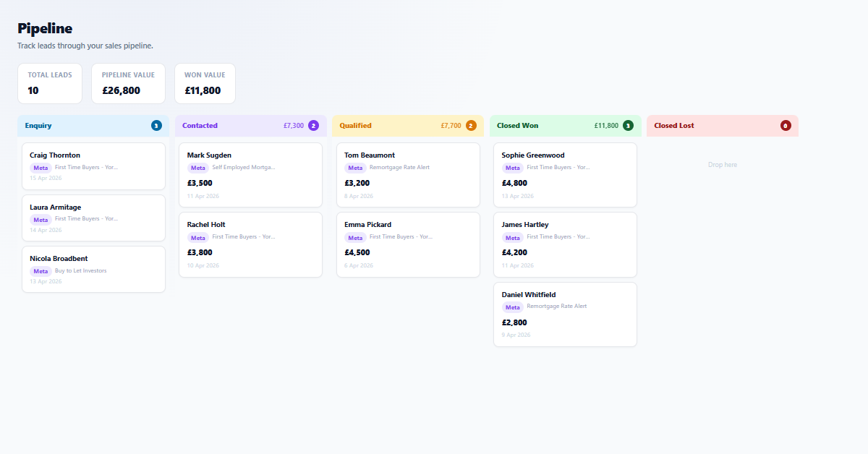Click £3,500 value on Mark Sugden card
868x454 pixels.
[x=200, y=183]
